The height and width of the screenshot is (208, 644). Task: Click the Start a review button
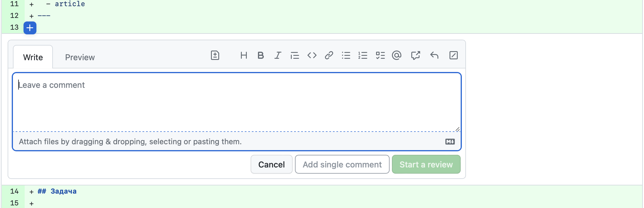click(x=426, y=164)
